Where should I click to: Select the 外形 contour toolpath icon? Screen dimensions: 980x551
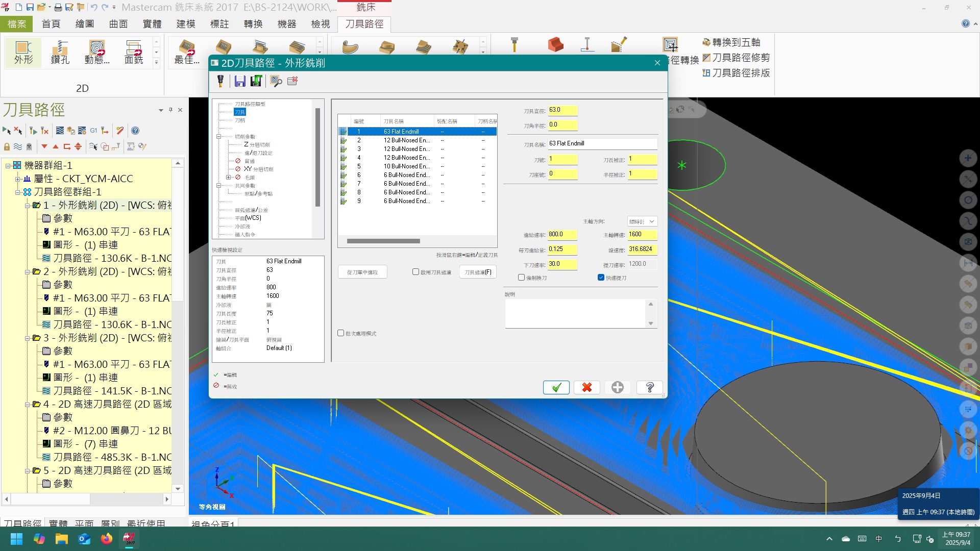(x=23, y=52)
